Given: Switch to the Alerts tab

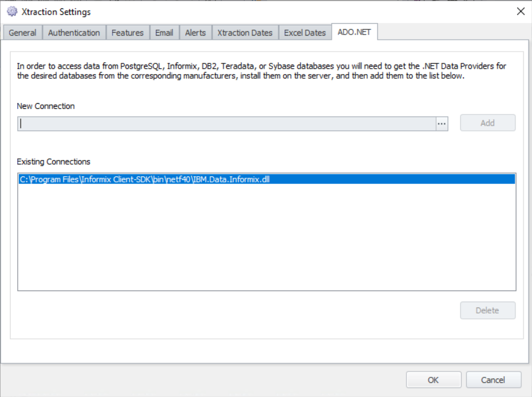Looking at the screenshot, I should click(196, 33).
